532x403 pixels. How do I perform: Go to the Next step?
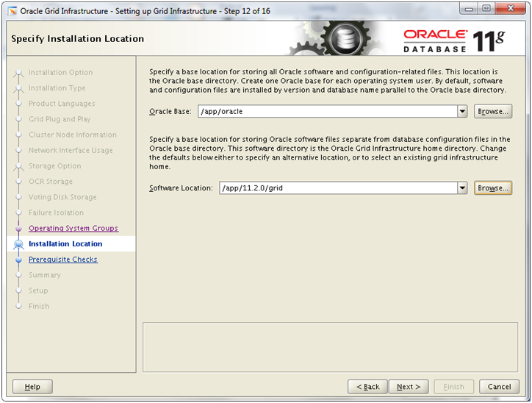[409, 387]
